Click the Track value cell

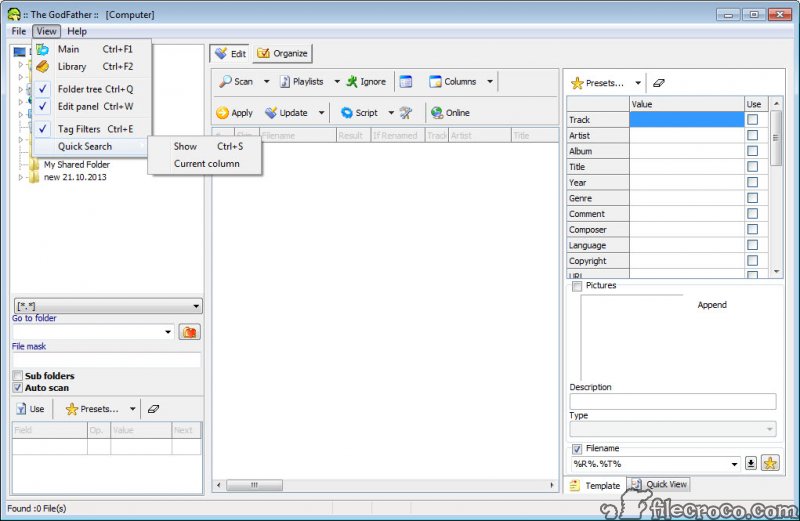click(x=686, y=119)
